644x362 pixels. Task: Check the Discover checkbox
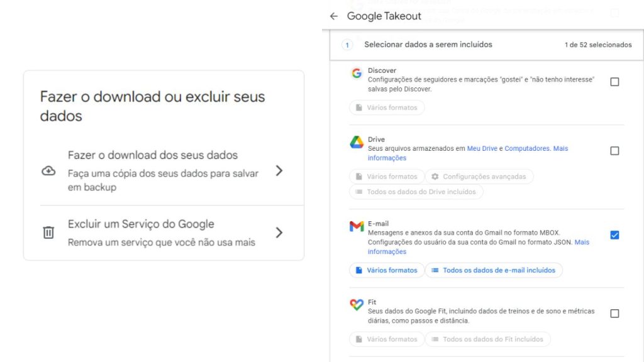point(614,80)
